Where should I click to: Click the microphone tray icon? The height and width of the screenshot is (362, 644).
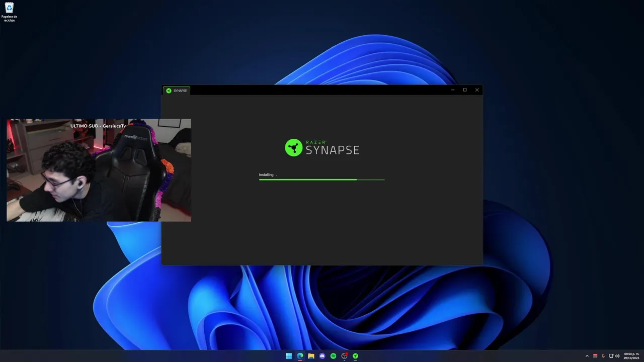click(603, 356)
